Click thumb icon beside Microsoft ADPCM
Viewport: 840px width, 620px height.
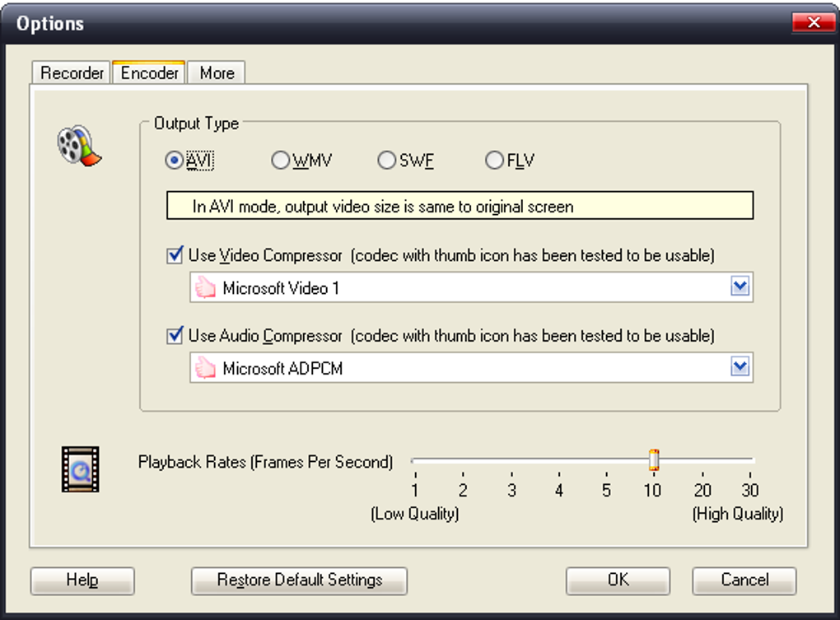[205, 368]
